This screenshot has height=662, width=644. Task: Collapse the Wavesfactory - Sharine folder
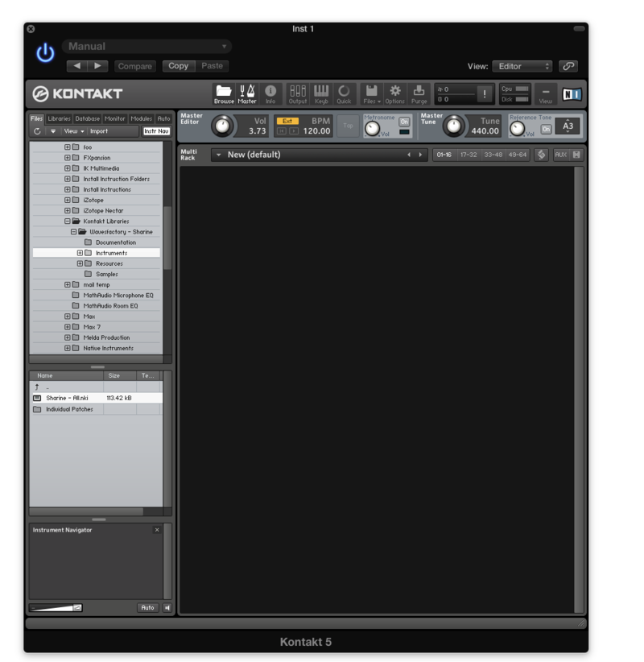(73, 231)
